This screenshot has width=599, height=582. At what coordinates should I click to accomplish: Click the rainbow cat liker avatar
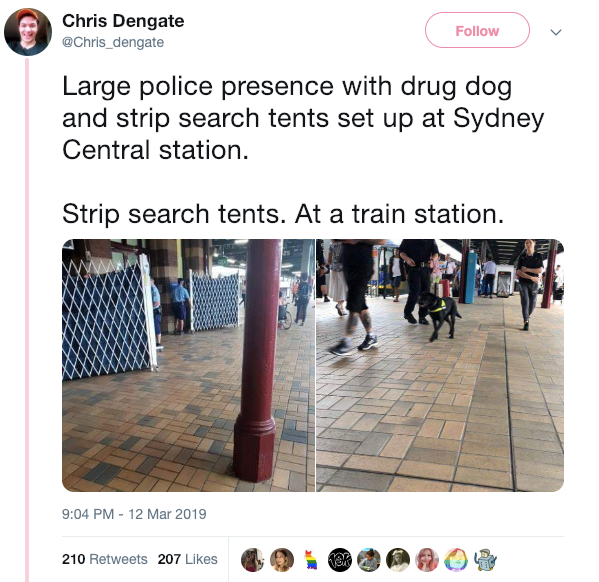[x=311, y=560]
